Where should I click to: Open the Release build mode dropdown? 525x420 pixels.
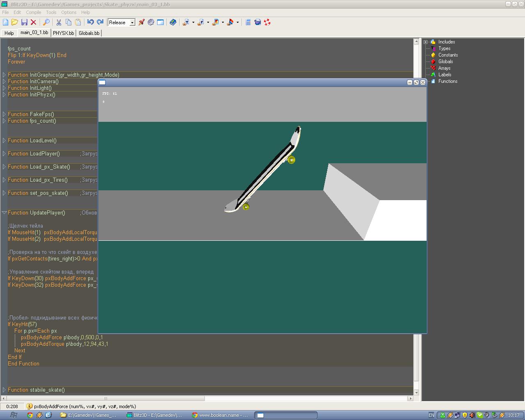tap(132, 23)
